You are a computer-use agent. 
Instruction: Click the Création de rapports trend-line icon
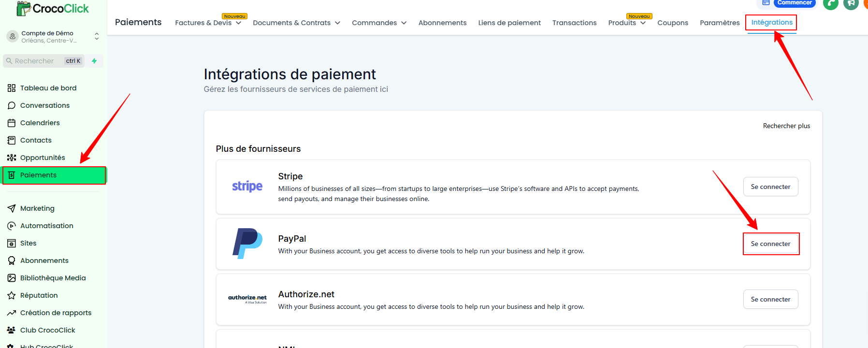[x=12, y=313]
